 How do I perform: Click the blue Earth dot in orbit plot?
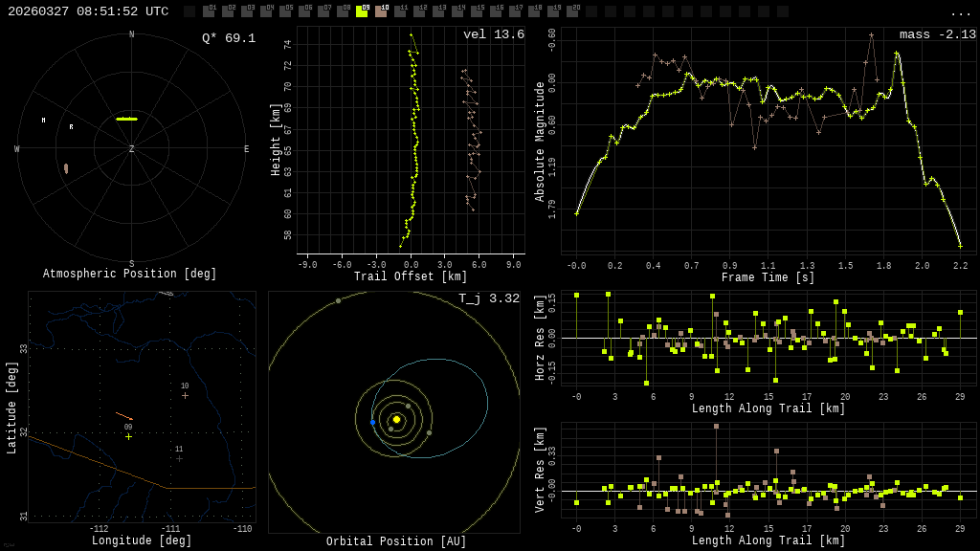click(x=372, y=422)
